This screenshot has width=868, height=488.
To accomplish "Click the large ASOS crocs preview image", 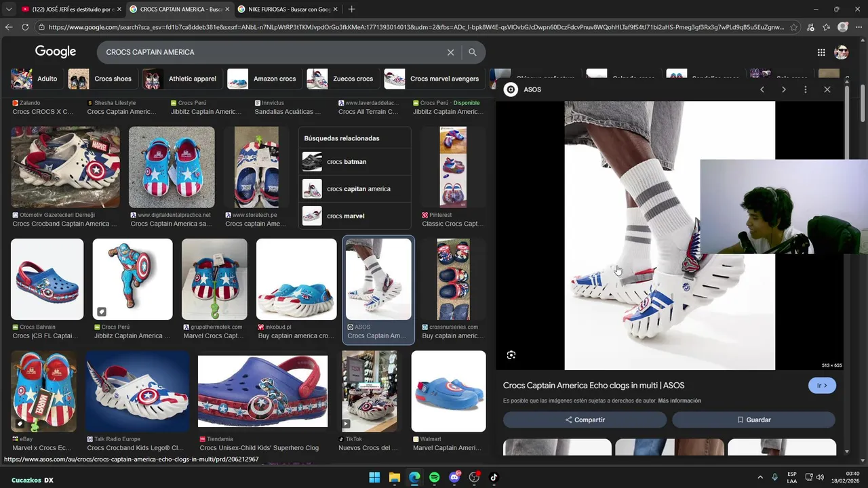I will tap(670, 236).
